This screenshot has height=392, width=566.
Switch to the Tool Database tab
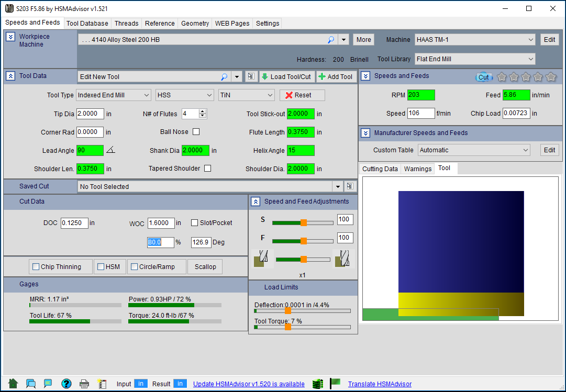coord(87,24)
